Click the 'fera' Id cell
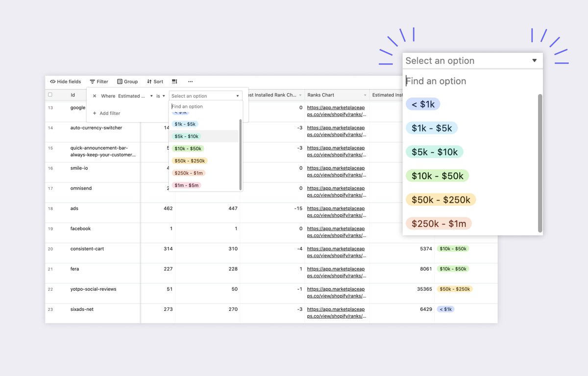Image resolution: width=588 pixels, height=376 pixels. coord(74,269)
